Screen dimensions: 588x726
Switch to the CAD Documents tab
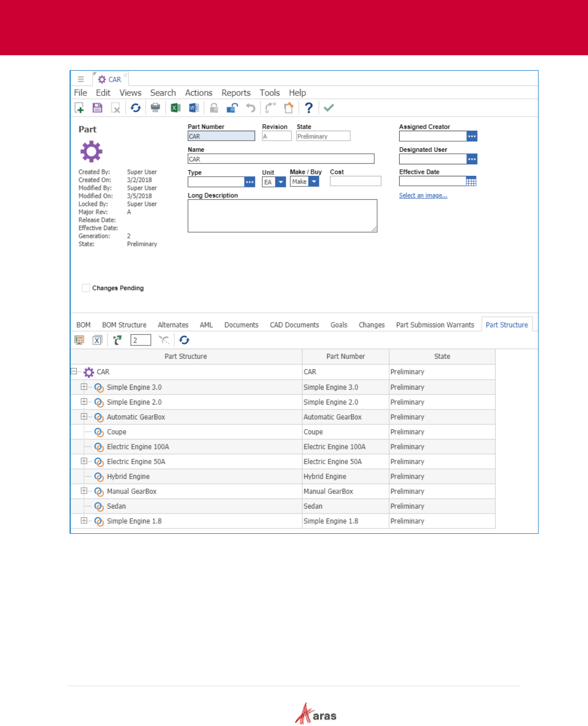294,325
